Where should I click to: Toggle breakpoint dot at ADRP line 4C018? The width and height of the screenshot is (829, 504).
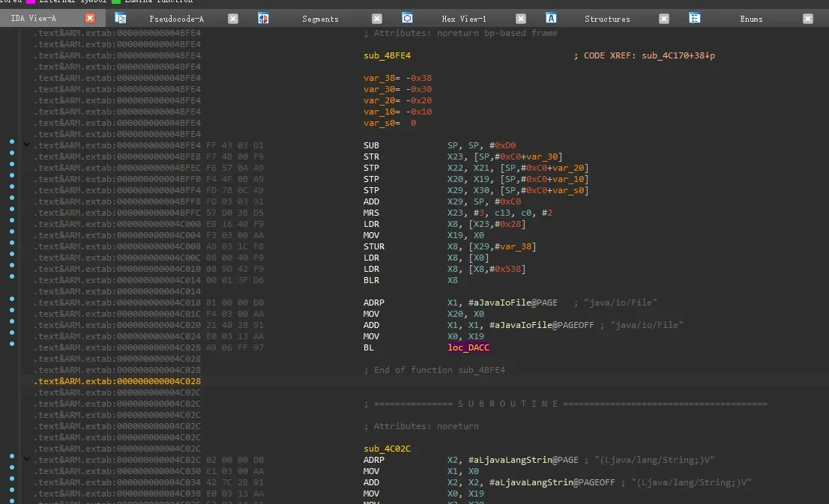point(12,299)
